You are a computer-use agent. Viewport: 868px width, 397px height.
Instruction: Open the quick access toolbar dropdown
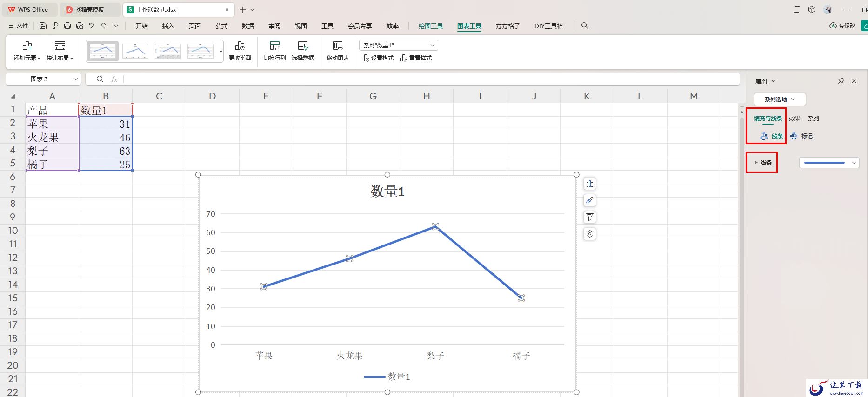tap(116, 26)
